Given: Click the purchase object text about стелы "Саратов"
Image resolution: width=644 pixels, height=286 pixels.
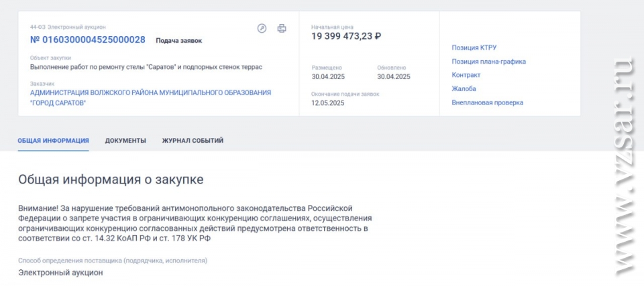Looking at the screenshot, I should [x=146, y=67].
